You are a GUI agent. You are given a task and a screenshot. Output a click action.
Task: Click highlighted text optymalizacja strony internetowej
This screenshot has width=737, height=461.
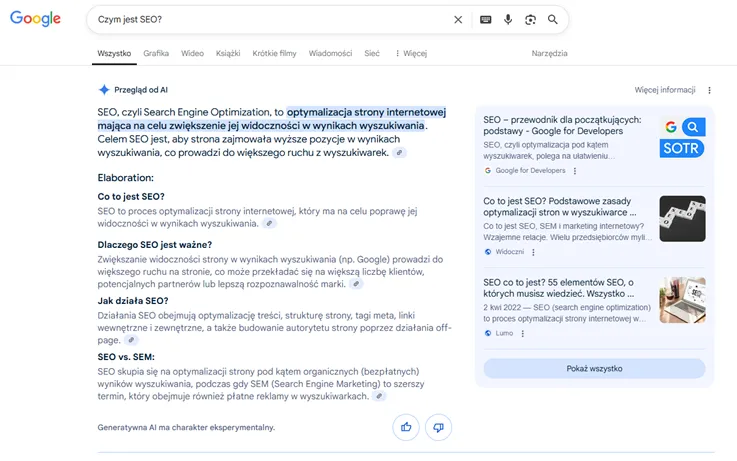click(x=366, y=112)
